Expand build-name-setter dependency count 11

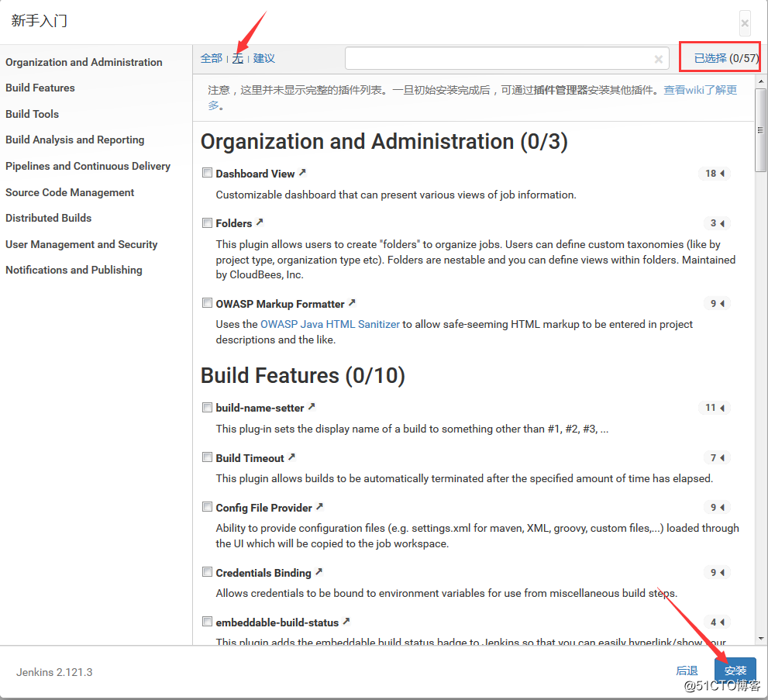coord(715,408)
